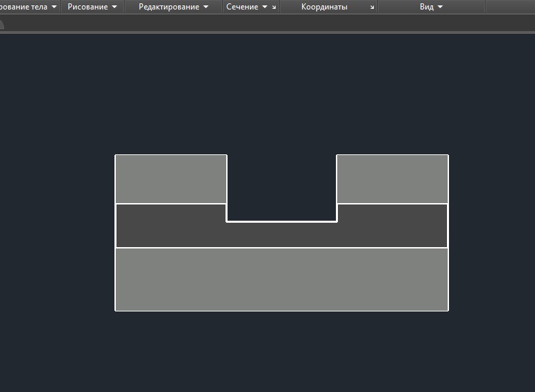Image resolution: width=535 pixels, height=392 pixels.
Task: Expand the Редактирование panel dropdown
Action: (206, 7)
